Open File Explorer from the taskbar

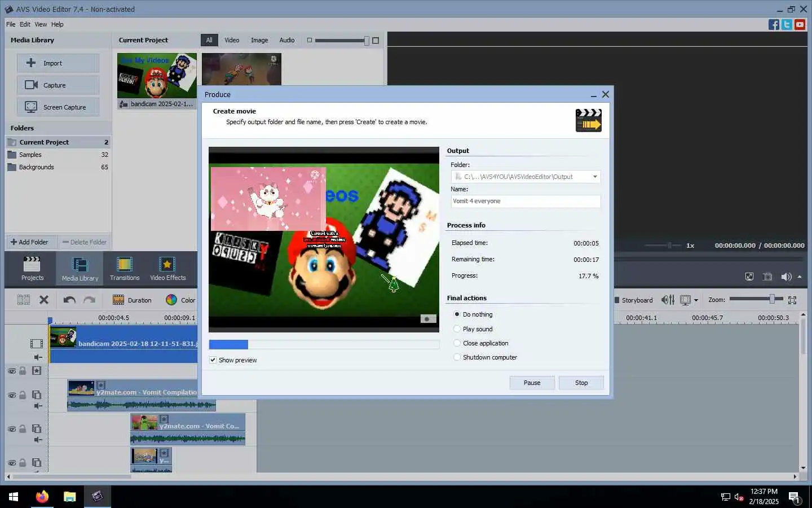point(69,497)
